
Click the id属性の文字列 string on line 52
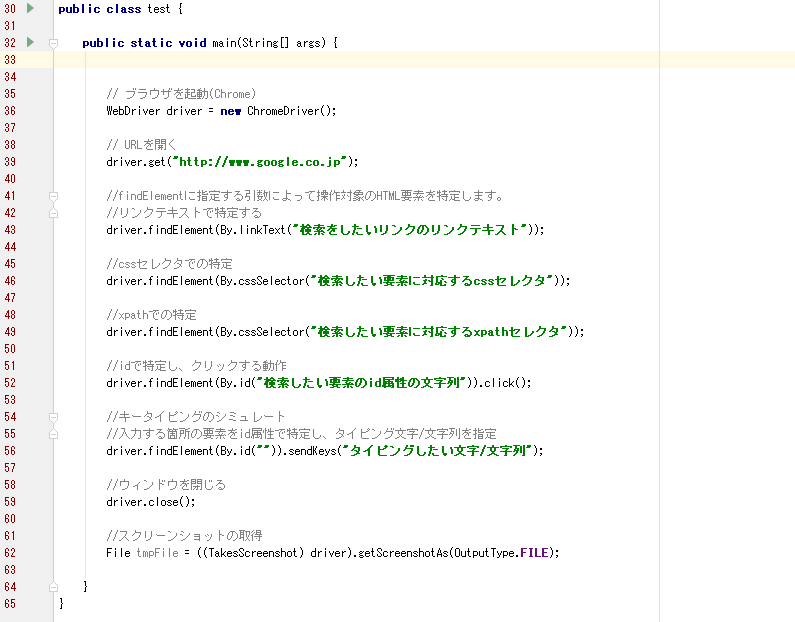(x=361, y=383)
